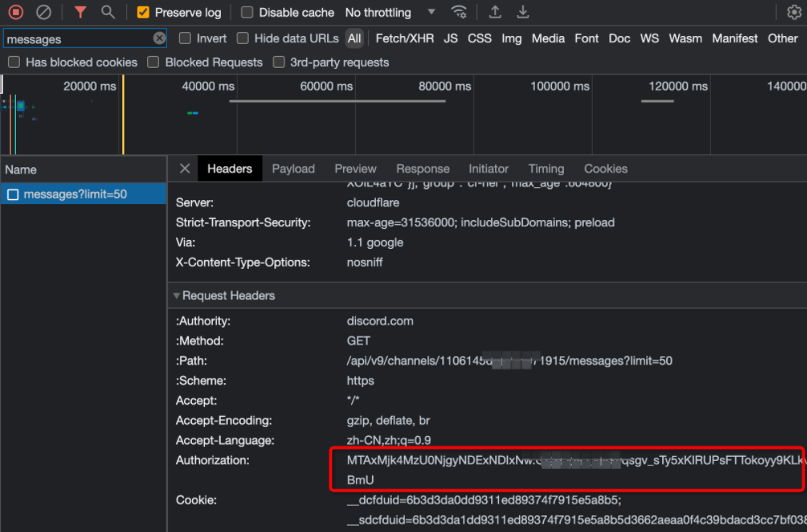Check the Invert filter option
Screen dimensions: 807x532
pyautogui.click(x=185, y=38)
